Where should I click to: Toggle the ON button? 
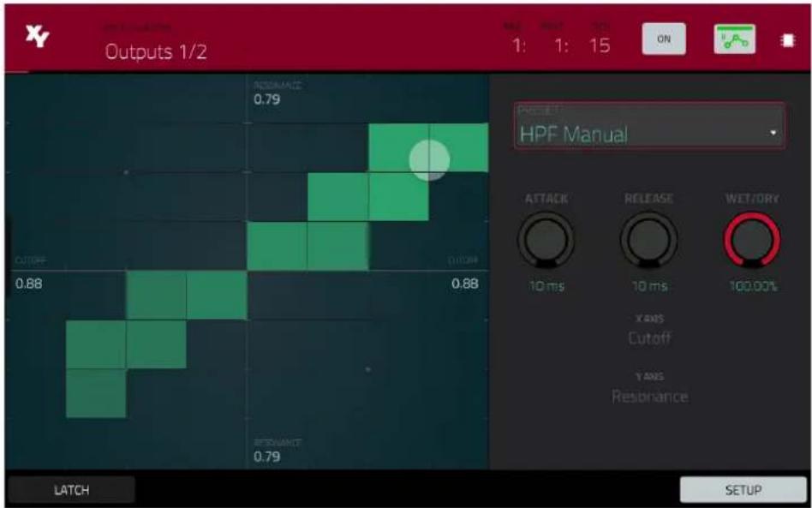[x=664, y=39]
